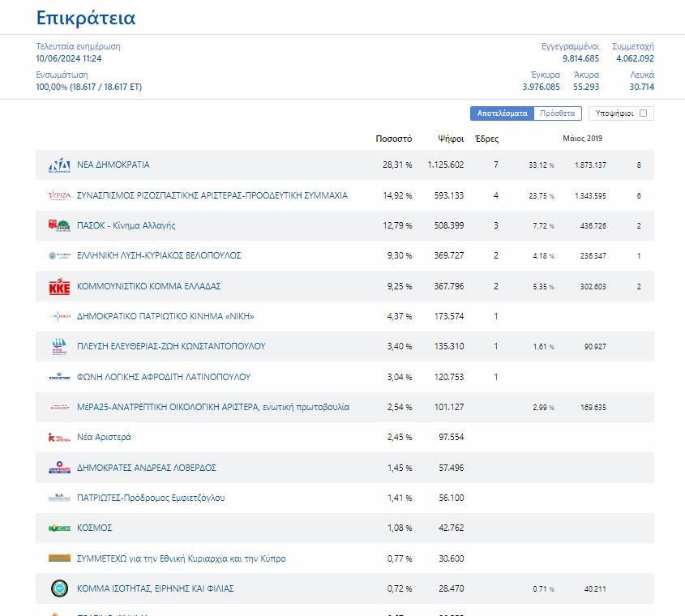Click the Ψήφοι column header
Screen dimensions: 685x616
451,139
